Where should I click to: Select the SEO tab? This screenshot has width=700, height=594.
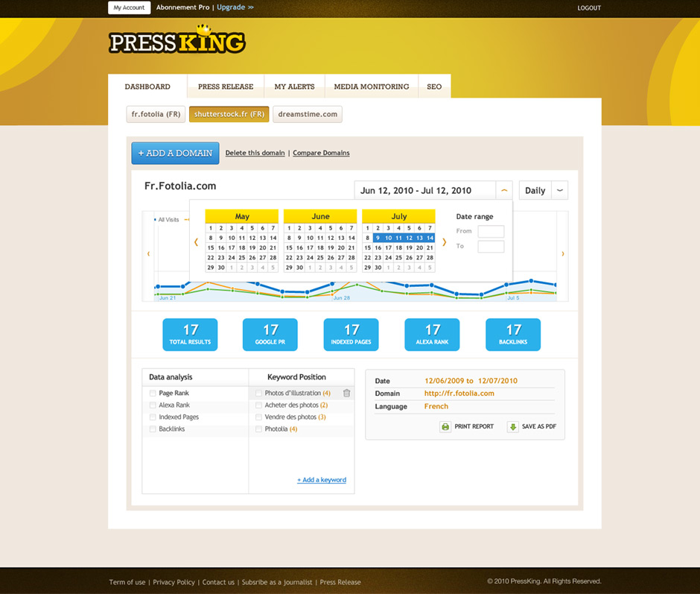click(x=434, y=86)
